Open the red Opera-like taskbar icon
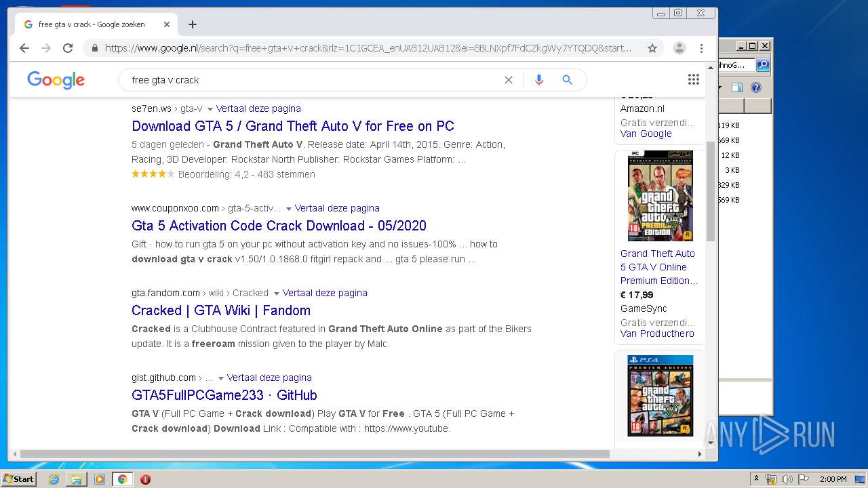Image resolution: width=868 pixels, height=488 pixels. pos(145,479)
